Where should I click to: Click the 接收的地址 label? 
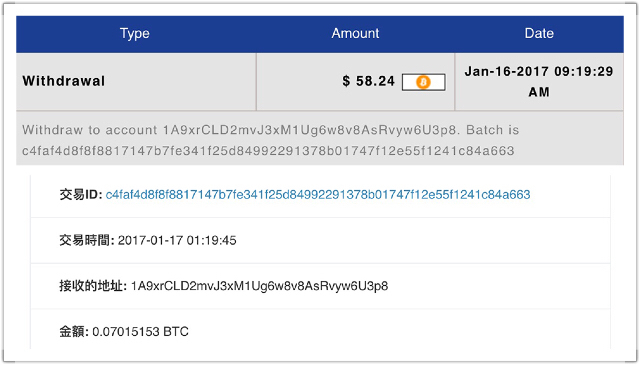(x=93, y=286)
